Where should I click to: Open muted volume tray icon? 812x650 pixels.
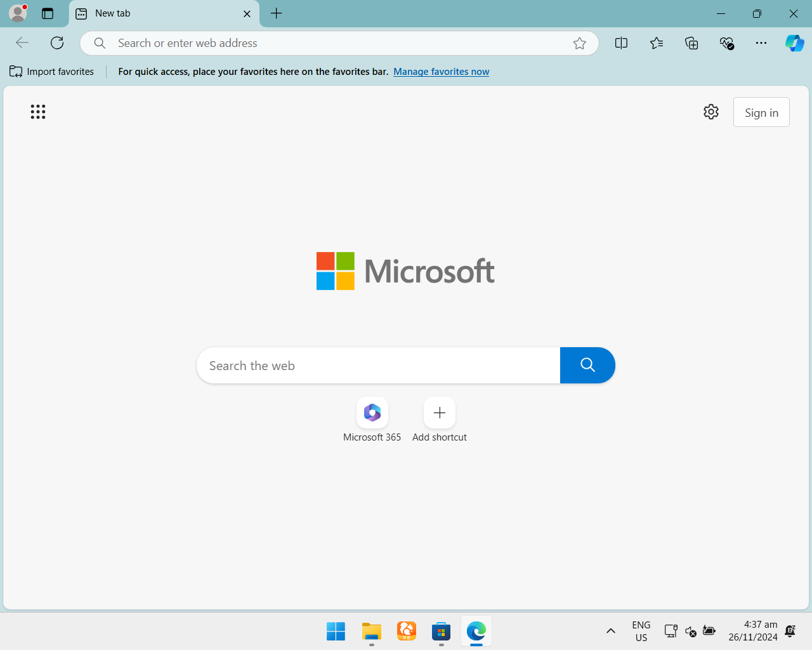tap(691, 631)
